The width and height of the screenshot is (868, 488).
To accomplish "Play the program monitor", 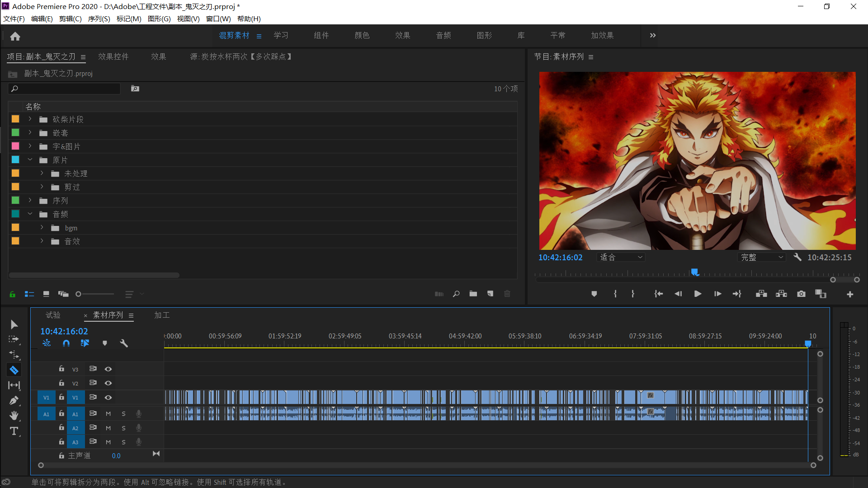I will click(x=698, y=294).
